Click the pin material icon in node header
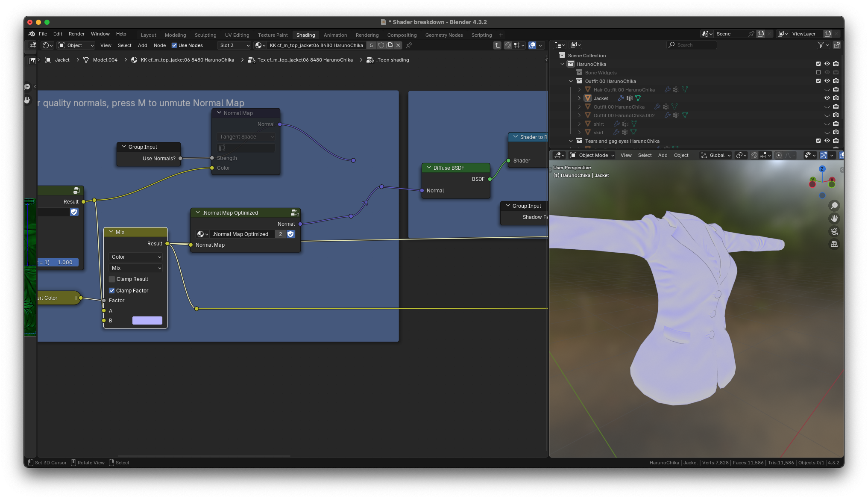The height and width of the screenshot is (499, 868). [x=409, y=45]
